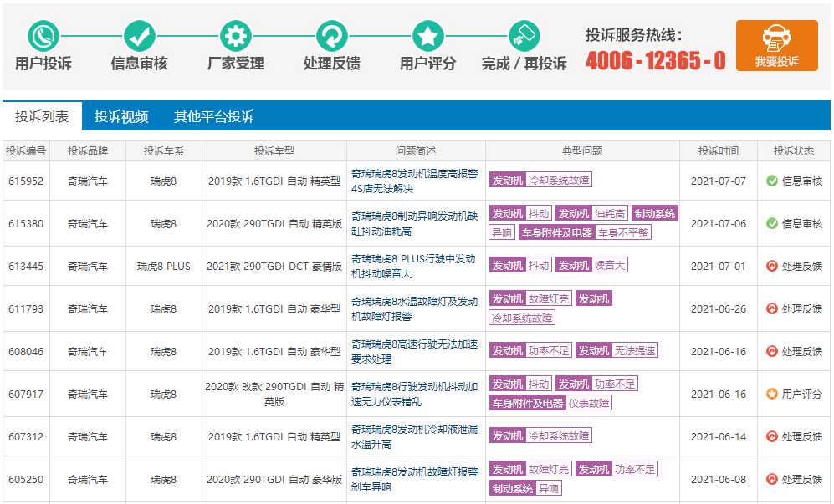
Task: Click 发动机 故障灯亮 tag in row 611793
Action: coord(530,298)
